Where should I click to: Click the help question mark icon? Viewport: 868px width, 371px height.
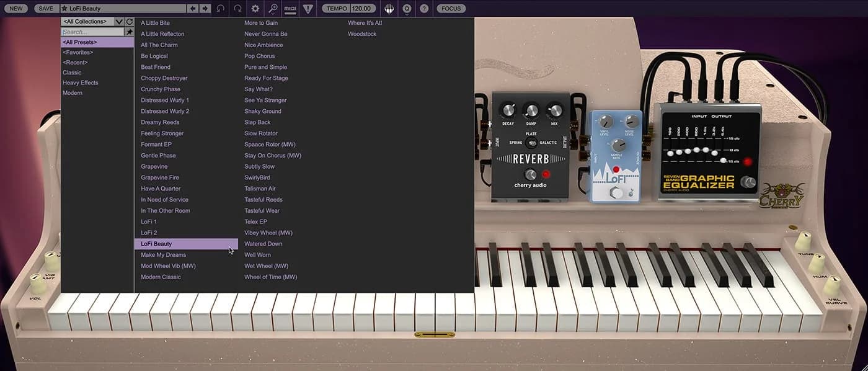(x=424, y=8)
